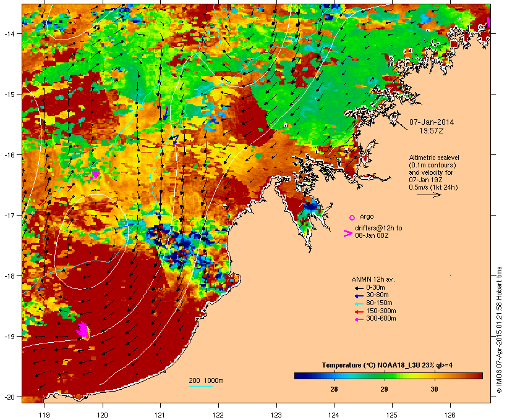Click the blue 30-80m legend arrow

point(359,296)
